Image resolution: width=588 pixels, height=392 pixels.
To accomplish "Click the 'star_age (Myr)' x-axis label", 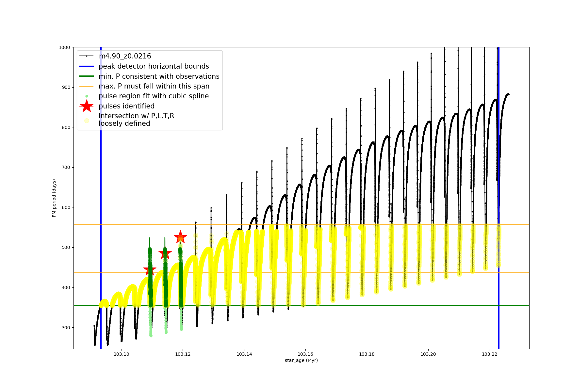I will 301,360.
